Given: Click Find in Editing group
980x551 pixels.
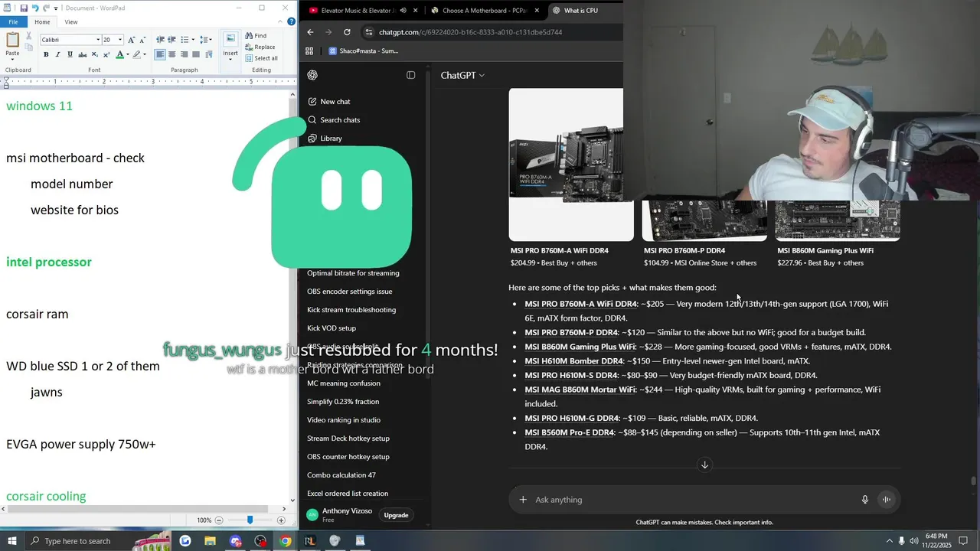Looking at the screenshot, I should pos(256,36).
